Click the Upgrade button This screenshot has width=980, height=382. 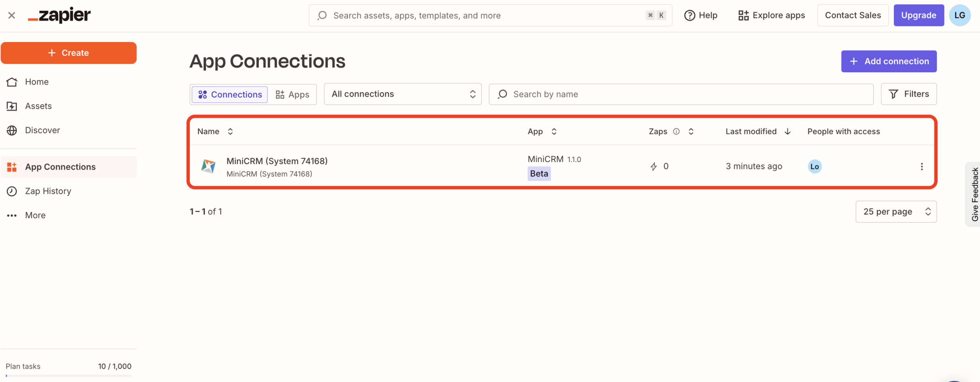tap(918, 15)
